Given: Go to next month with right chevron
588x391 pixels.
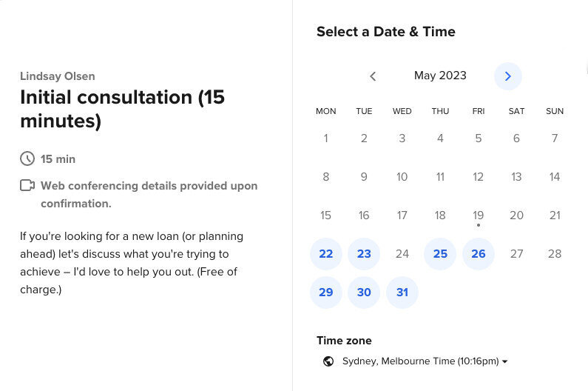Looking at the screenshot, I should coord(507,76).
